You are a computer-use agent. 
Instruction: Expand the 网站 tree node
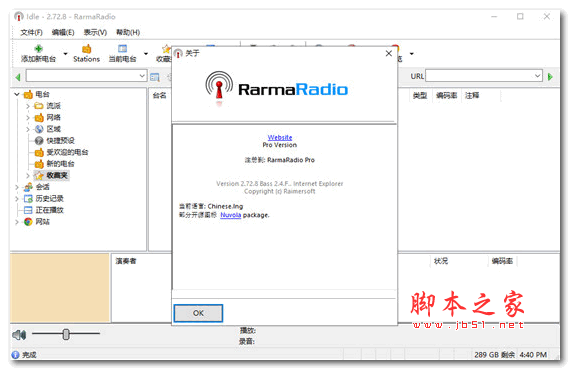click(x=17, y=222)
